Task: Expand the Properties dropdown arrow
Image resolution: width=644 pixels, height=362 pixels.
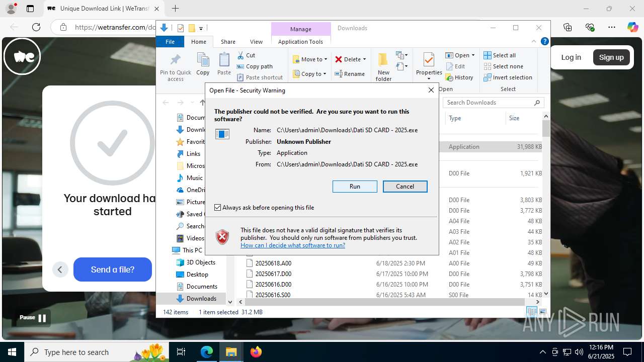Action: [429, 78]
